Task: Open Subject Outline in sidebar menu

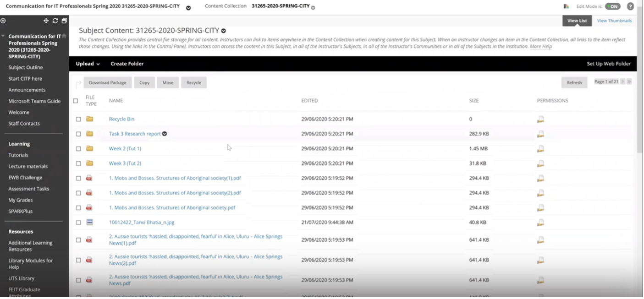Action: [x=26, y=67]
